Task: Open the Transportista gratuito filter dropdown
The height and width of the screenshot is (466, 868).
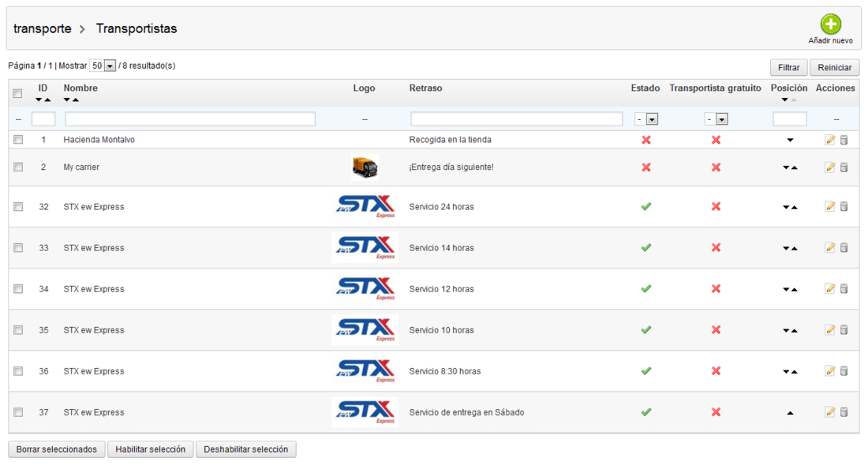Action: pyautogui.click(x=716, y=119)
